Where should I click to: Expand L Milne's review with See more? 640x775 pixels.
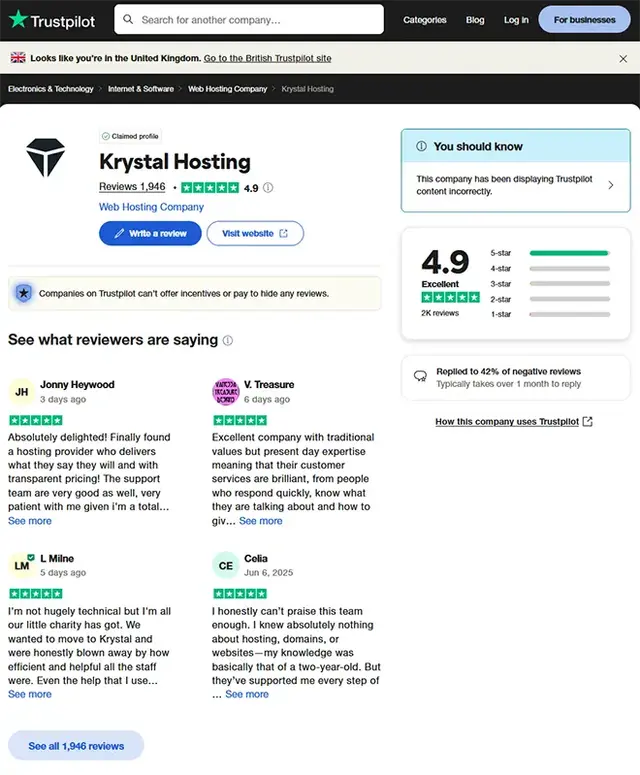[30, 694]
